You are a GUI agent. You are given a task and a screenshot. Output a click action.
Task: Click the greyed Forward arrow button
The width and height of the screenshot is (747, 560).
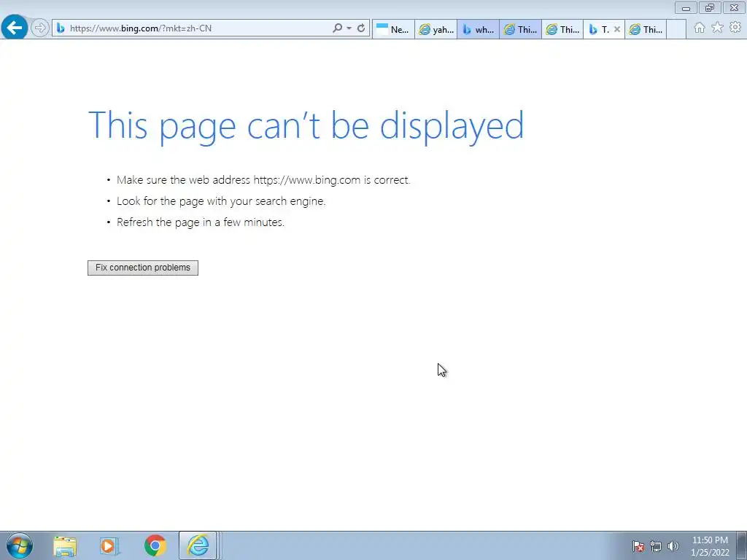coord(40,28)
